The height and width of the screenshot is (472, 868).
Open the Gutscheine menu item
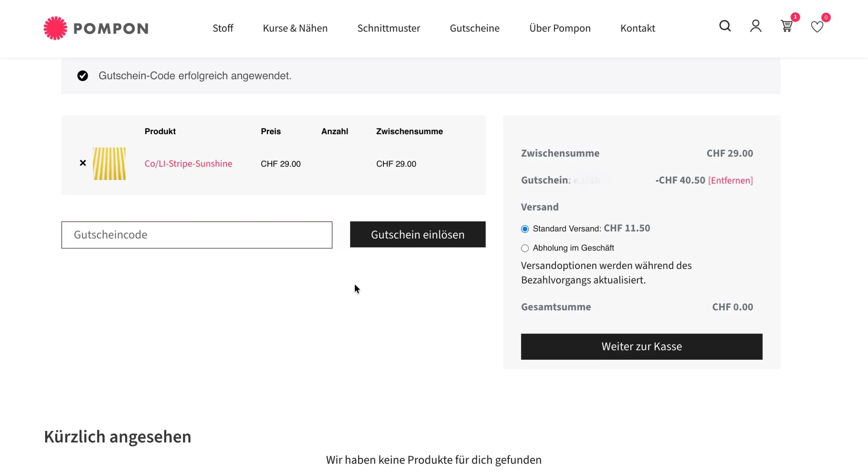(474, 28)
